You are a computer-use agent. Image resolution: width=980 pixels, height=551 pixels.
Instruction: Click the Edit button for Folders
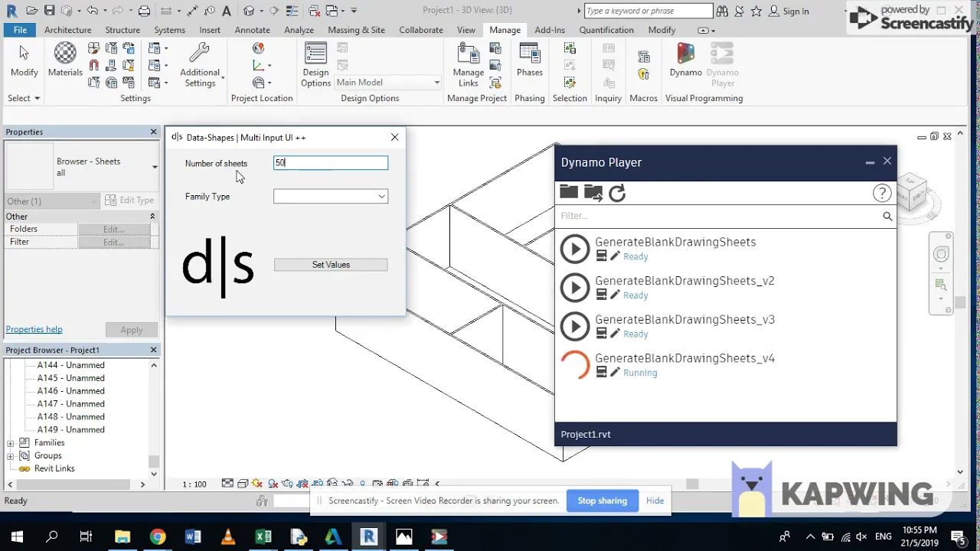[x=113, y=229]
